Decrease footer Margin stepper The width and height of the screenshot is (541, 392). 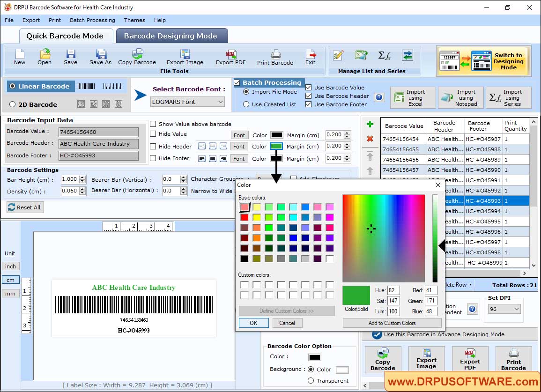[x=347, y=161]
